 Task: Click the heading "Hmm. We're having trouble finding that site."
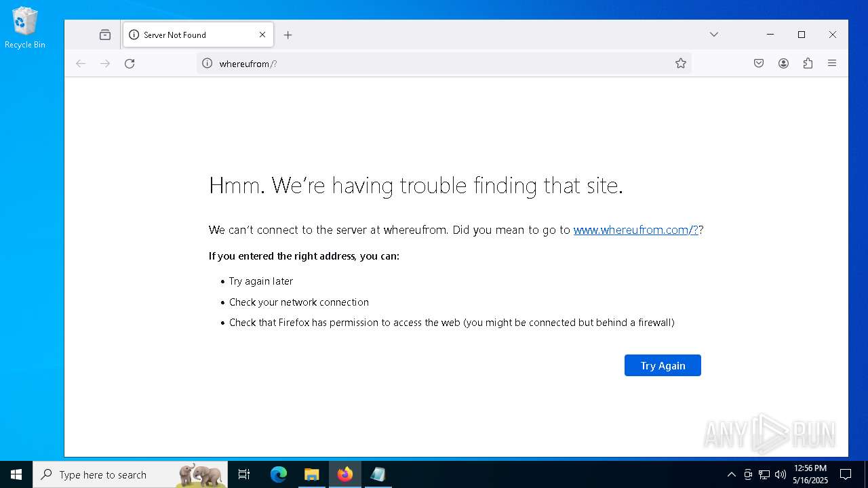416,185
